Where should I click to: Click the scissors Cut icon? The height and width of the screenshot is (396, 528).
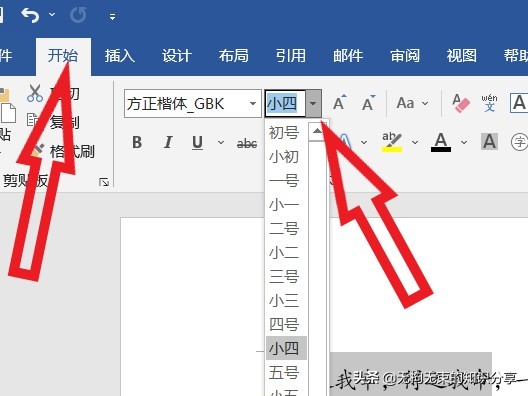[x=35, y=93]
